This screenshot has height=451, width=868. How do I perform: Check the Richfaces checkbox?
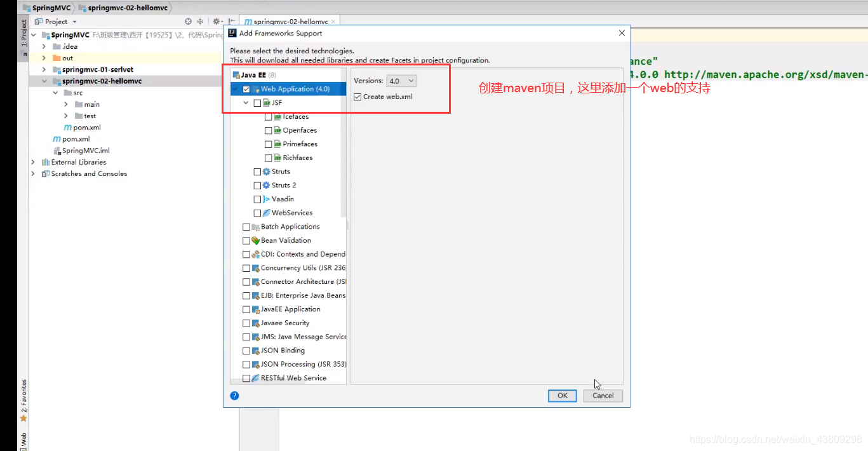[269, 158]
